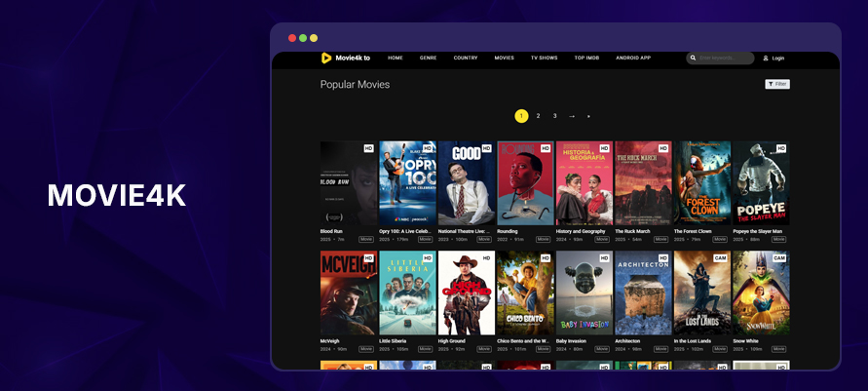Screen dimensions: 868x391
Task: Click the search magnifier icon
Action: coord(693,59)
